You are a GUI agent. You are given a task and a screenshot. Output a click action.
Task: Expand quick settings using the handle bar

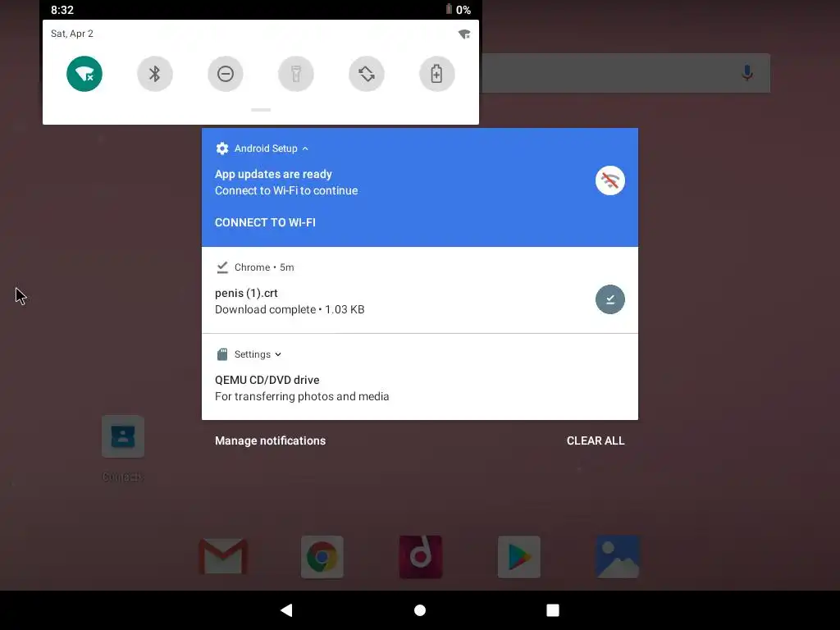pos(261,110)
